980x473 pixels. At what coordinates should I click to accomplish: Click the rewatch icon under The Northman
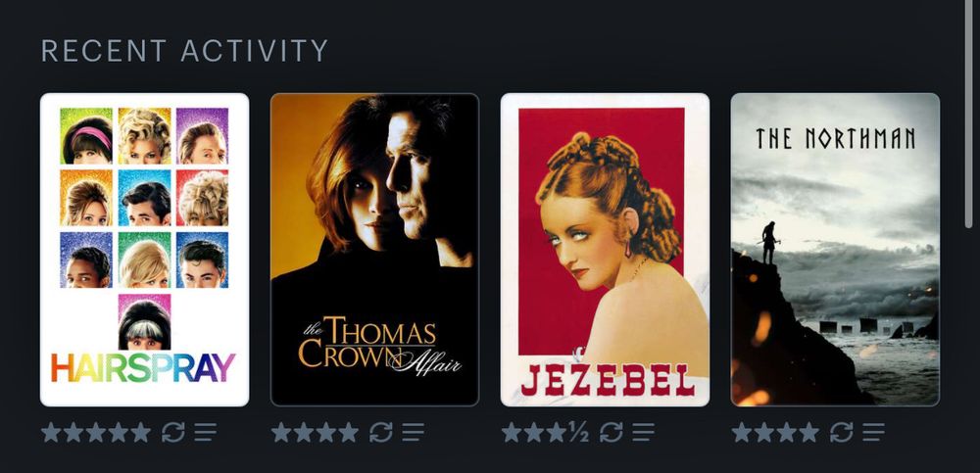coord(841,432)
